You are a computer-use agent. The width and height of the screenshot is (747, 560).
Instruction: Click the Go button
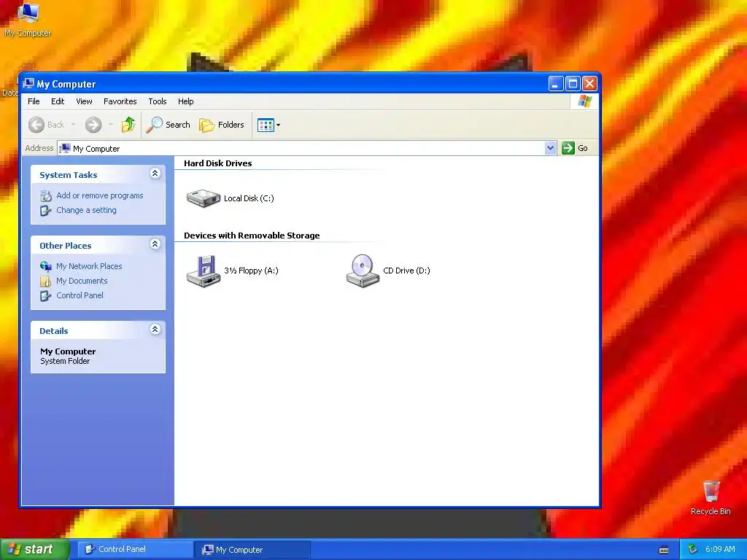[x=575, y=148]
